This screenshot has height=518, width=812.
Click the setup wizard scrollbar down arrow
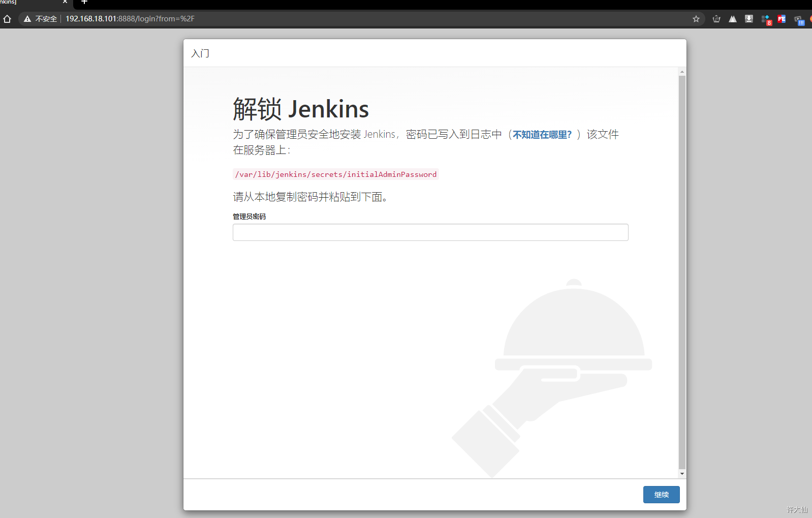pyautogui.click(x=682, y=474)
